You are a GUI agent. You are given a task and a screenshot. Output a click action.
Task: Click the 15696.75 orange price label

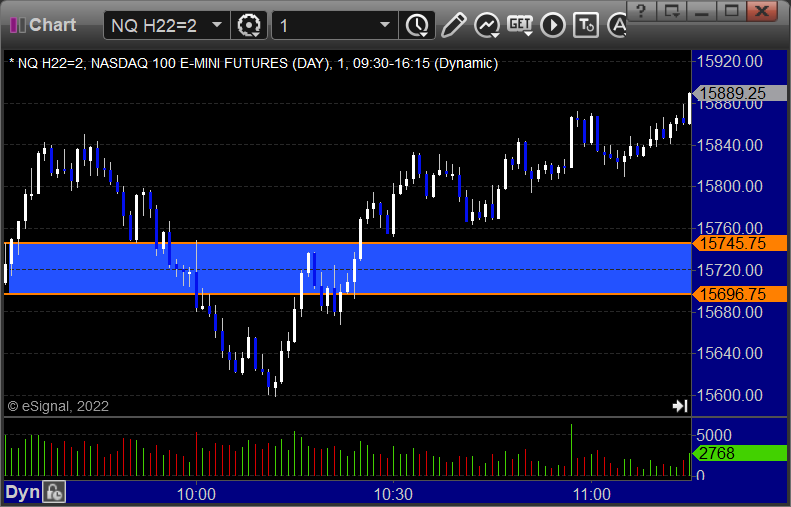tap(740, 294)
